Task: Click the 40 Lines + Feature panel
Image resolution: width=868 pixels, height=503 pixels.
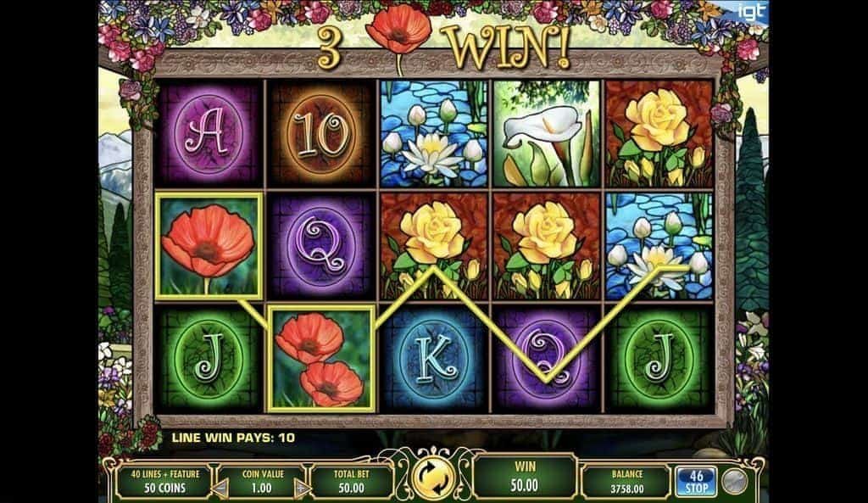Action: pos(165,482)
